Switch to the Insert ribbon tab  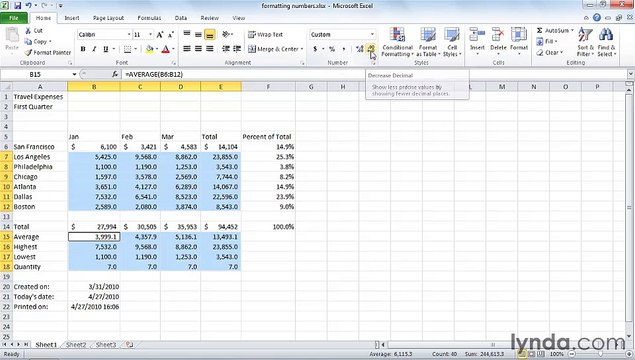(x=72, y=18)
